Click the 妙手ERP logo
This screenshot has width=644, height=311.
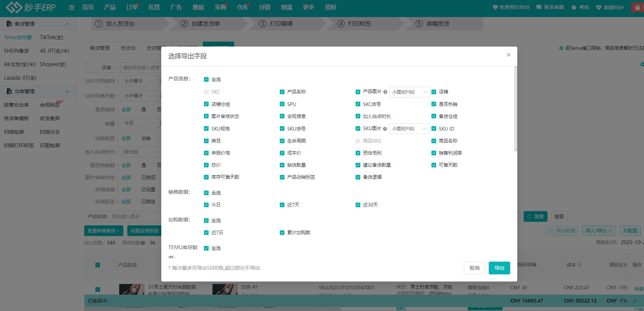point(31,7)
